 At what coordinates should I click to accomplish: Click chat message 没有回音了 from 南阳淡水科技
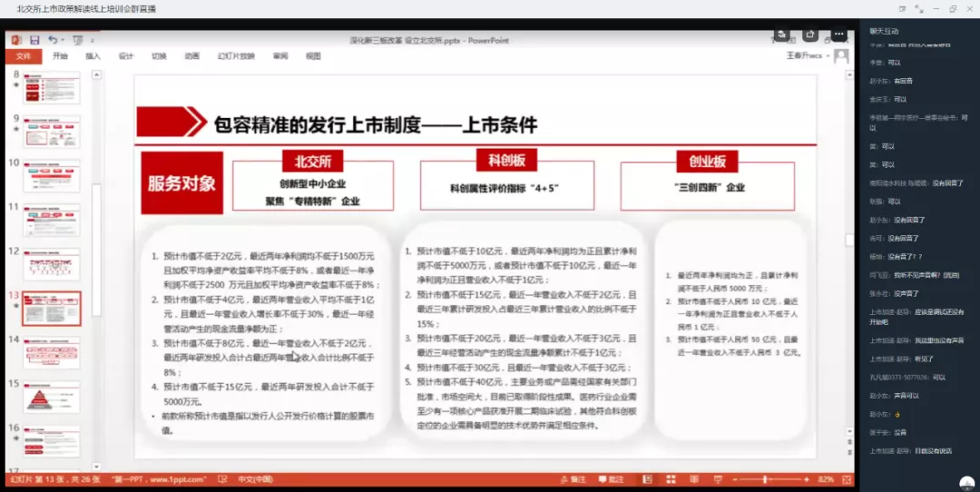[948, 183]
